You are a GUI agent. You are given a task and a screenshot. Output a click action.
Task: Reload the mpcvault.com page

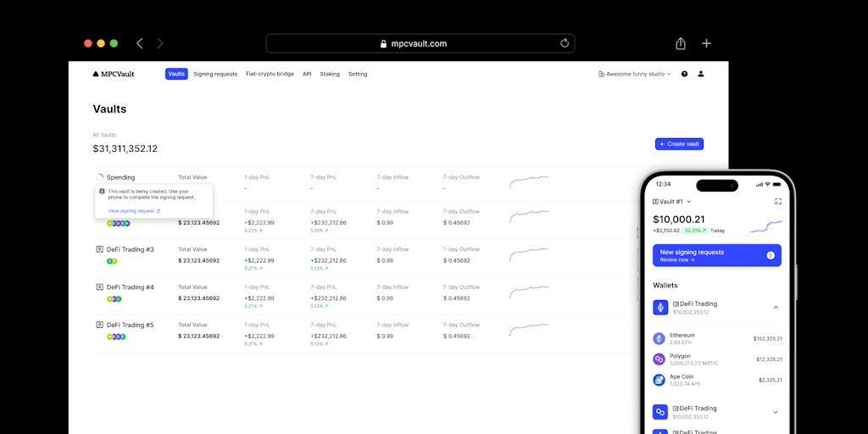click(x=565, y=43)
